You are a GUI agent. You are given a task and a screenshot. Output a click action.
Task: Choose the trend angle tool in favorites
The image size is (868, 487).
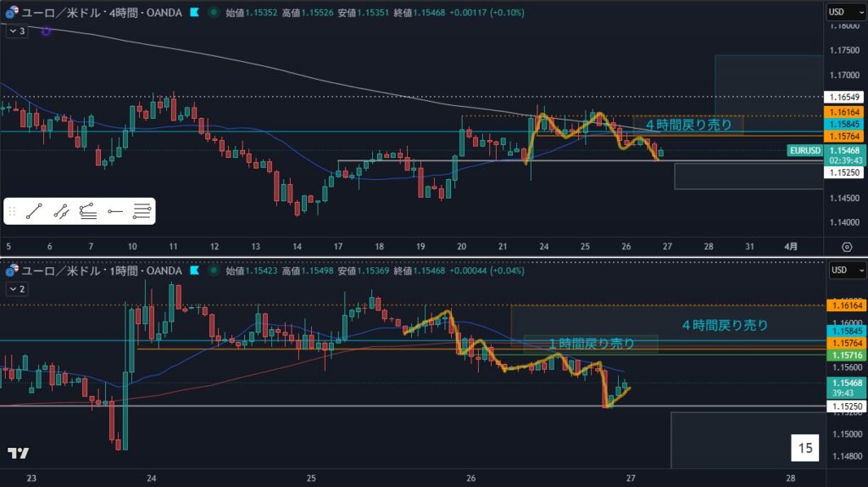click(88, 211)
